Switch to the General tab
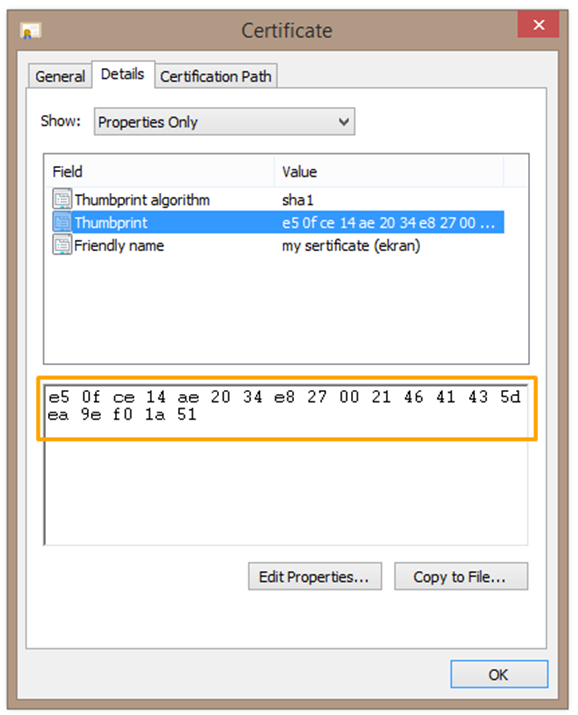This screenshot has height=715, width=578. (60, 76)
